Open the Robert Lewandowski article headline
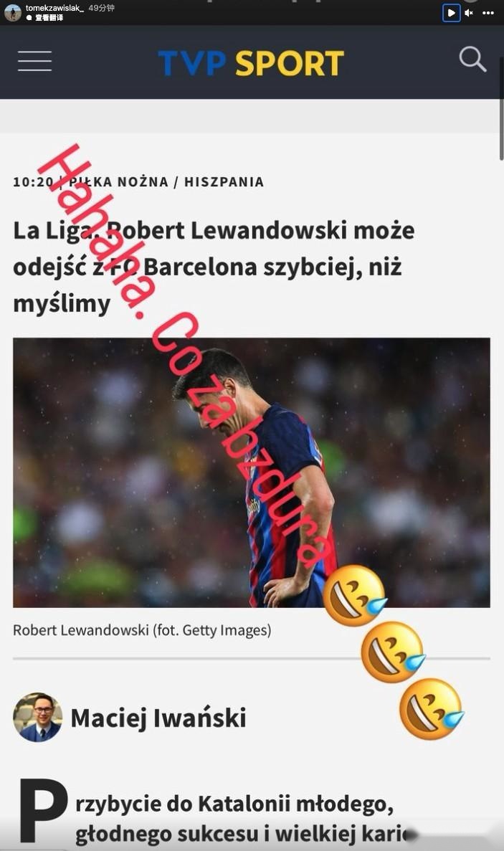Screen dimensions: 504x851 click(x=214, y=267)
